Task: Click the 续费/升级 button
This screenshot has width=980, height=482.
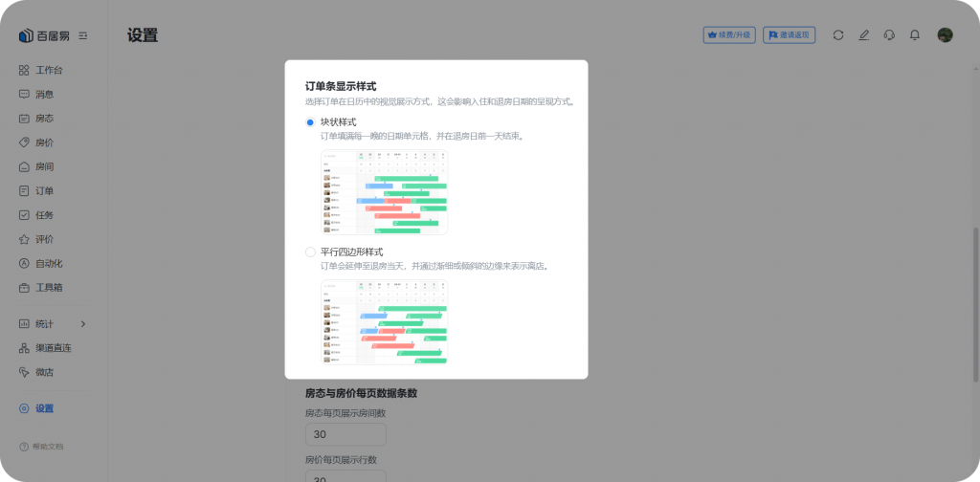Action: pos(729,35)
